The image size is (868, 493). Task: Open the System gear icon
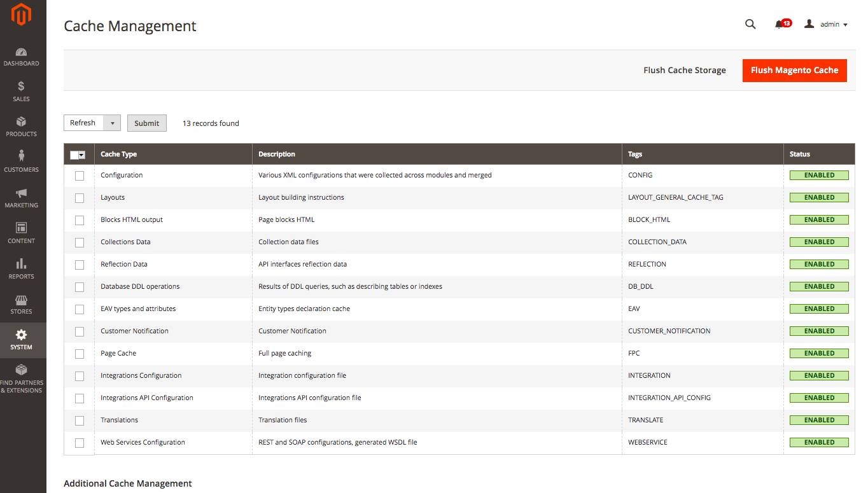pos(21,335)
